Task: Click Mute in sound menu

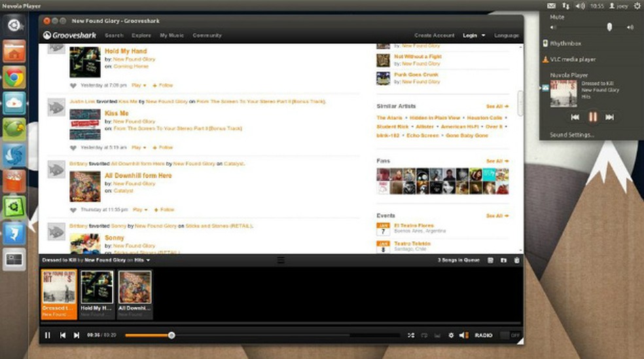Action: coord(557,17)
